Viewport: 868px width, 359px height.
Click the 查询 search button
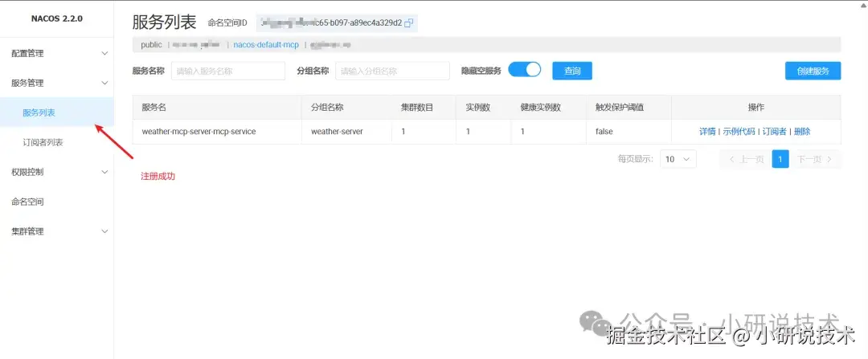(572, 71)
